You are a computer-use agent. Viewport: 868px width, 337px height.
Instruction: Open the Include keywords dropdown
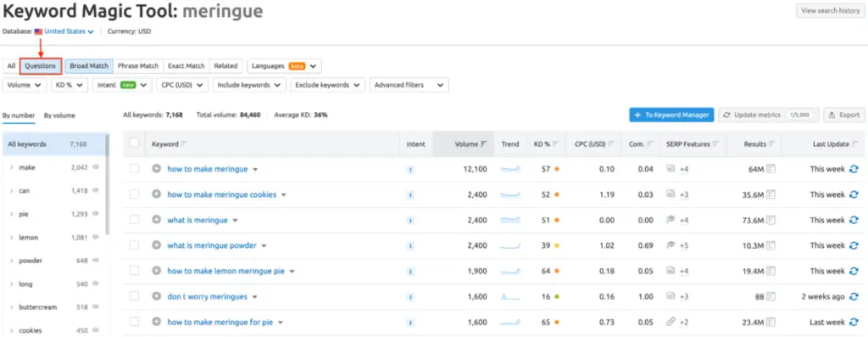pos(249,85)
